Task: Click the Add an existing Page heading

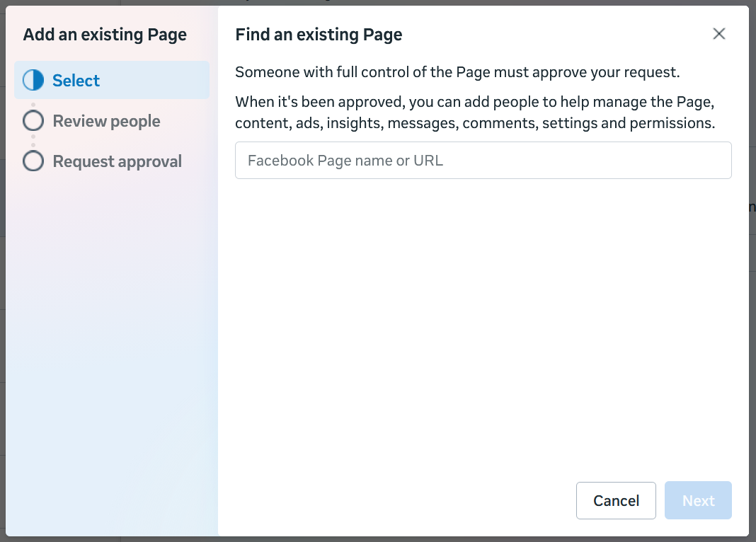Action: (x=105, y=35)
